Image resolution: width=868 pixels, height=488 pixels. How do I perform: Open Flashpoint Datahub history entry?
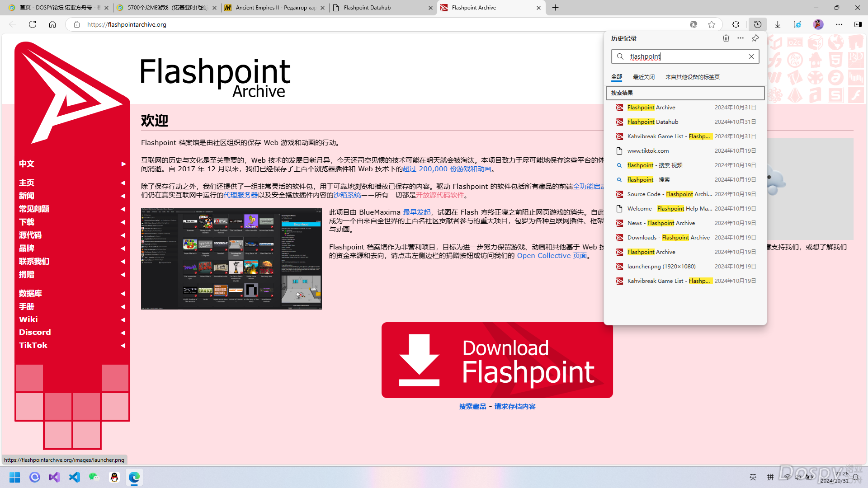(685, 122)
